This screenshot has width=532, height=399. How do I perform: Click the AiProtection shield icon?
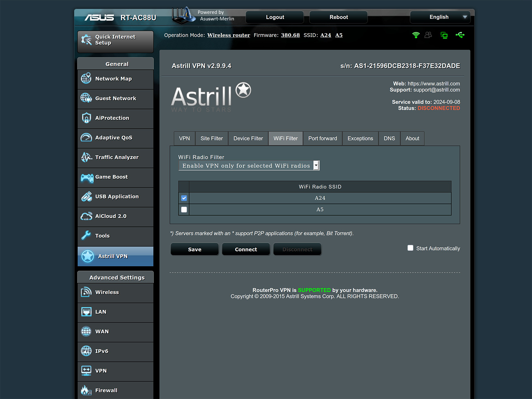pos(86,118)
